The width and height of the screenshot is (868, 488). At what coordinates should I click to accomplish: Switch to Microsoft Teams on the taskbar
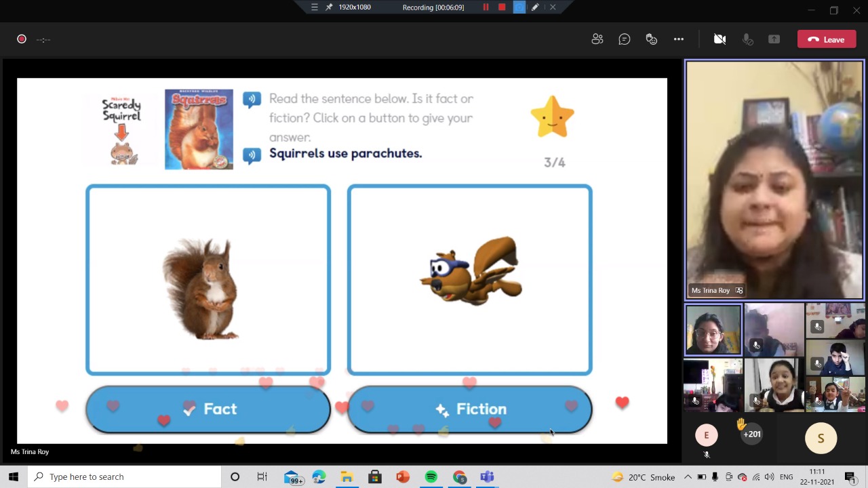pos(487,477)
